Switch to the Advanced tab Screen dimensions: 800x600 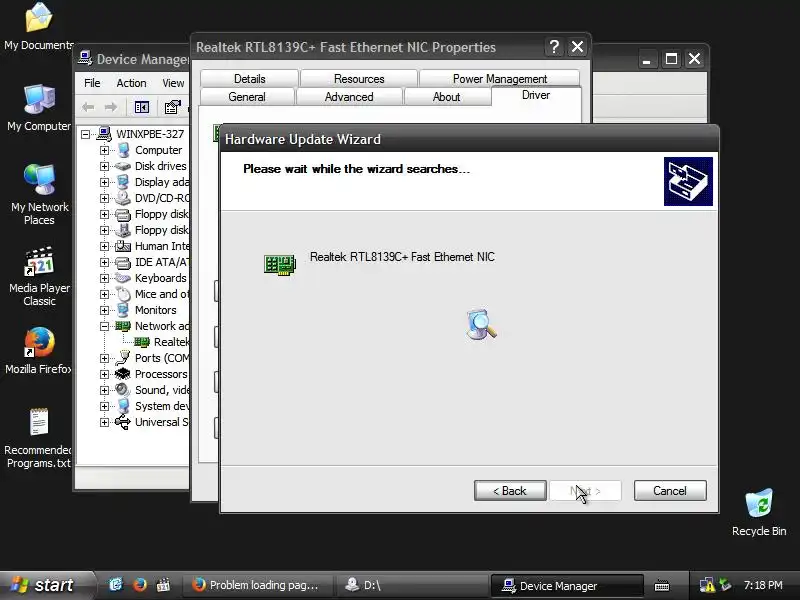click(349, 96)
